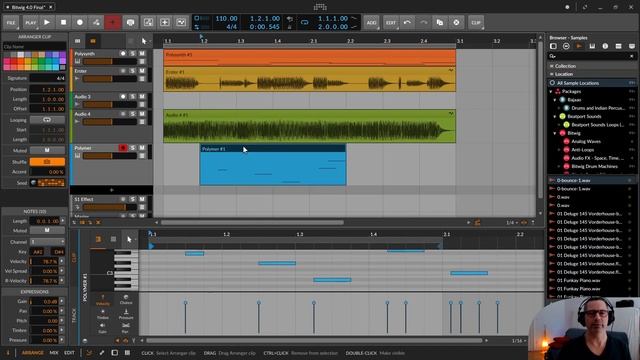Select the pointer tool in note editor

pyautogui.click(x=129, y=240)
